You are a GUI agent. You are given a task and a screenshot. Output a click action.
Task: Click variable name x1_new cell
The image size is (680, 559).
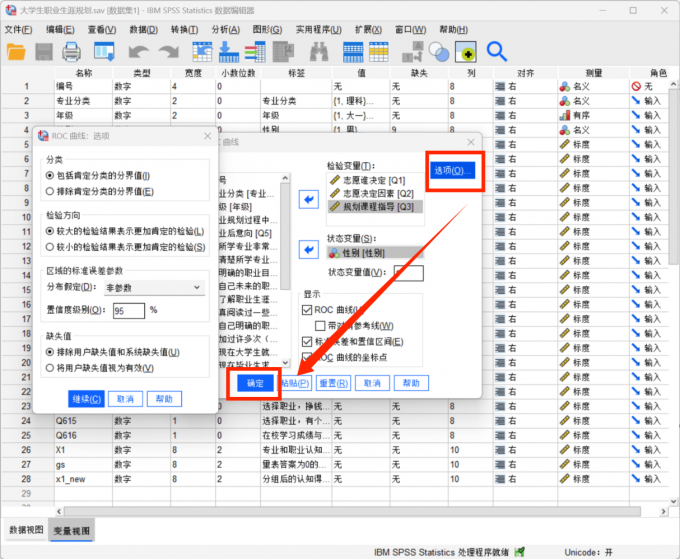(x=83, y=479)
